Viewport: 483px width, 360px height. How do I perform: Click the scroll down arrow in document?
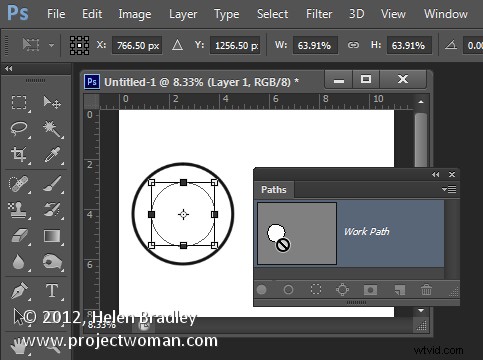[421, 311]
